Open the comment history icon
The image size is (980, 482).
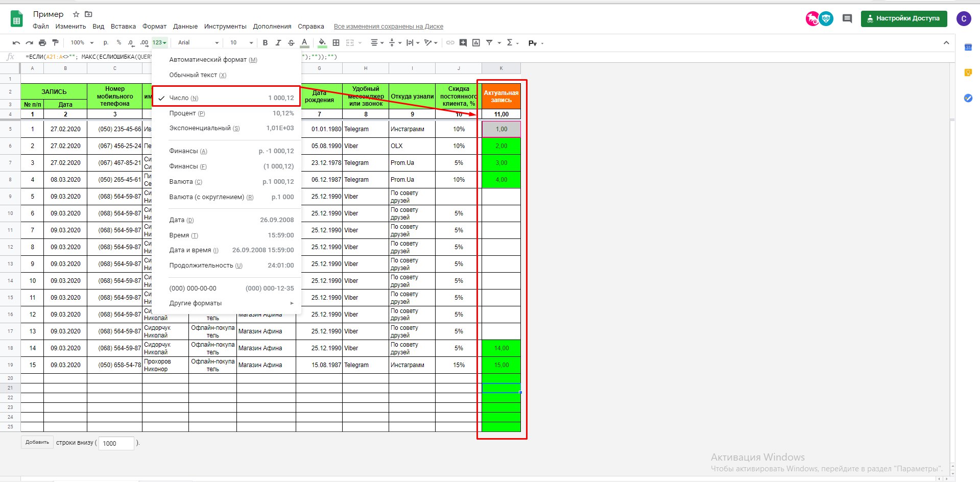point(847,19)
